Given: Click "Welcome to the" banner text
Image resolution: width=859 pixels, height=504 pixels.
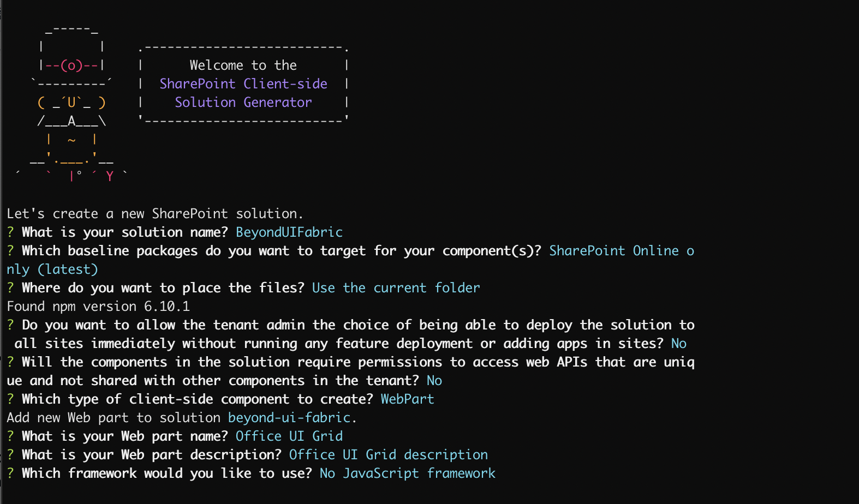Looking at the screenshot, I should [243, 65].
